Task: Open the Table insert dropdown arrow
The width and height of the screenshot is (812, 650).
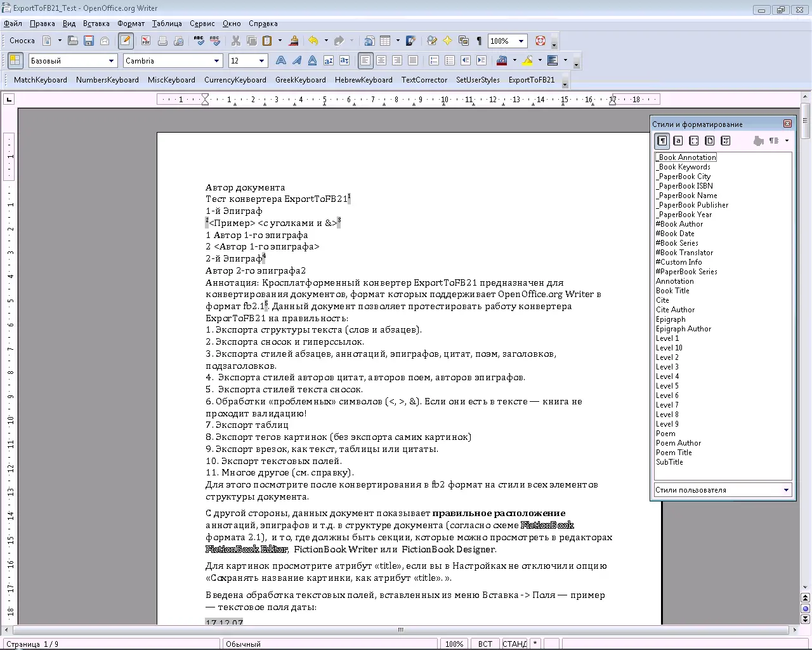Action: [x=398, y=41]
